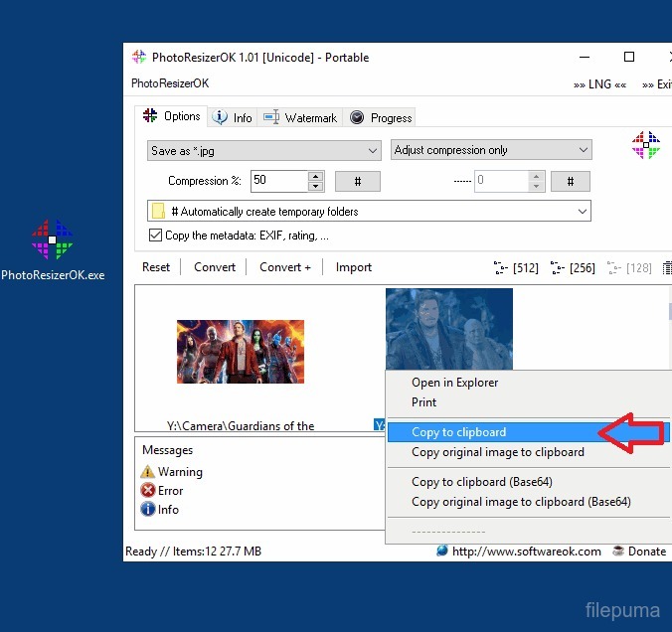This screenshot has width=672, height=632.
Task: Expand the Save as *.jpg dropdown
Action: pos(373,151)
